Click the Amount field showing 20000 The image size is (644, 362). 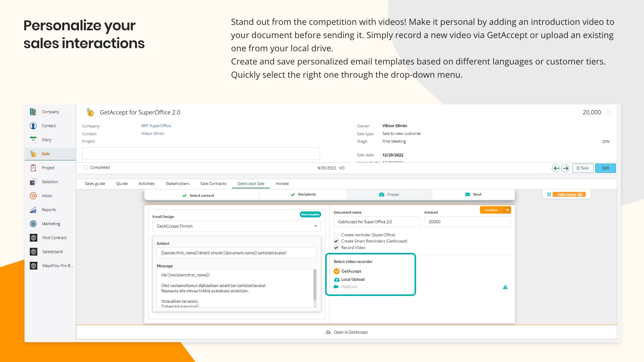tap(467, 222)
